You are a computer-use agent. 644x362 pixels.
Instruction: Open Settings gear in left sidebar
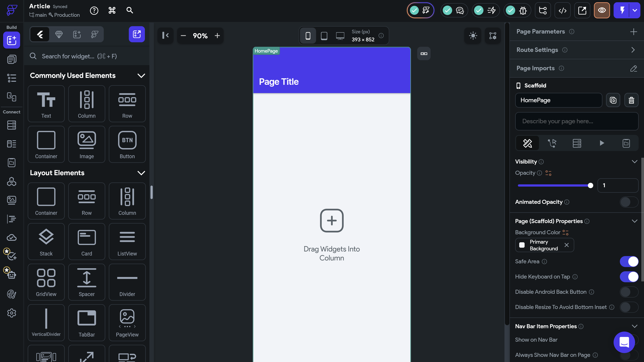[11, 313]
